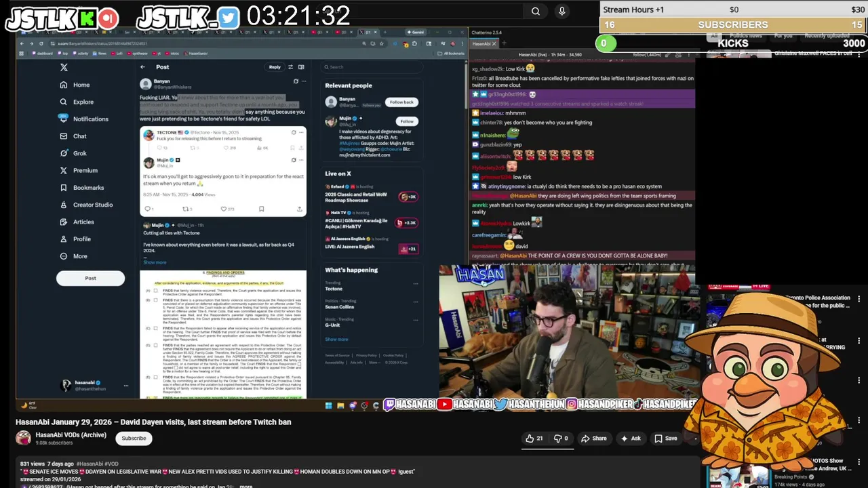The image size is (868, 488).
Task: Open Chat in the X sidebar
Action: [73, 136]
